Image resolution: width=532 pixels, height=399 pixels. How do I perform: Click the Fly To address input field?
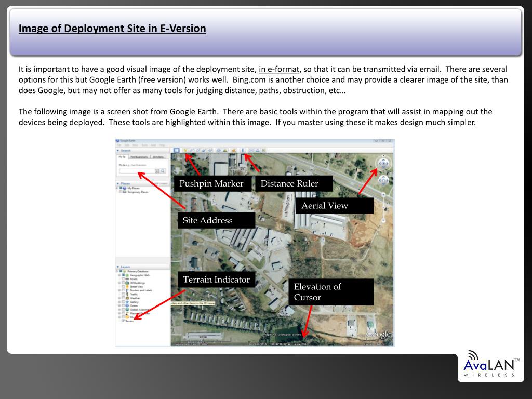(x=137, y=171)
